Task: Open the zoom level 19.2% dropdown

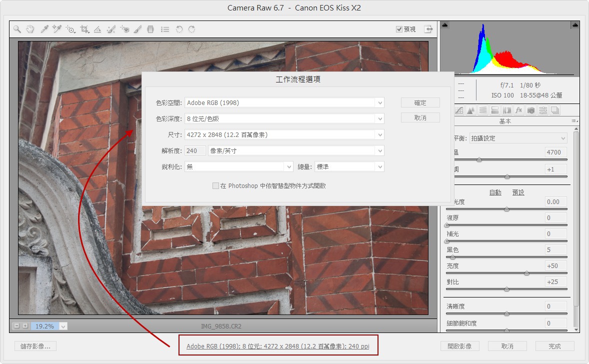Action: click(x=63, y=326)
